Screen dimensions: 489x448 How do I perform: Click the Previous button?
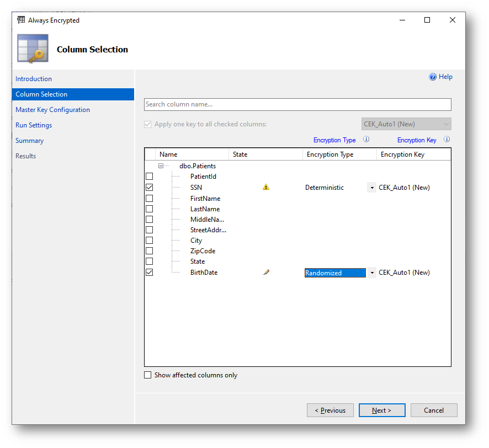(x=330, y=410)
